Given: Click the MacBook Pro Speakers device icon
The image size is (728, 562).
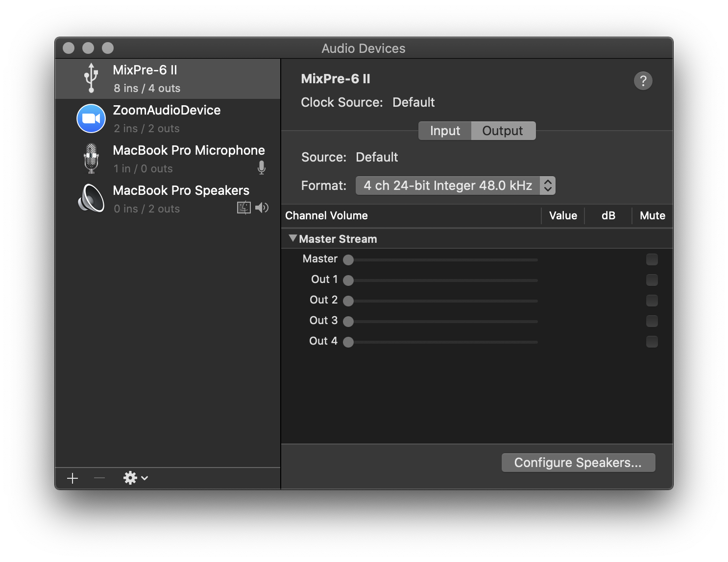Looking at the screenshot, I should (x=91, y=198).
